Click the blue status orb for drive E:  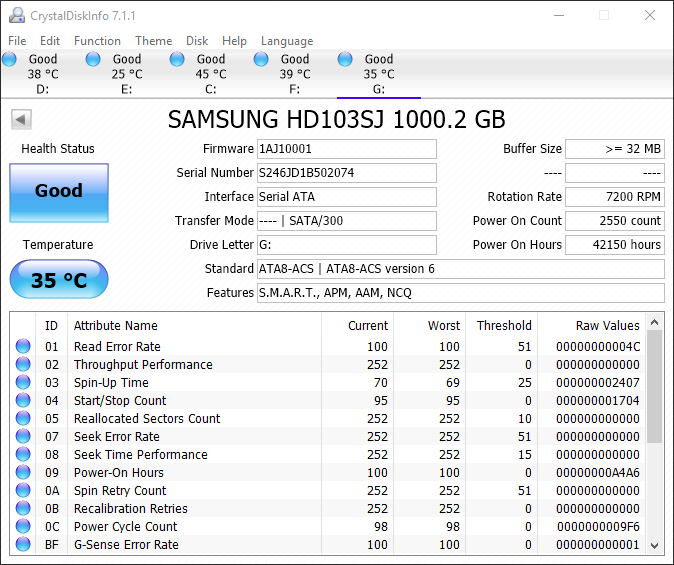[x=93, y=59]
